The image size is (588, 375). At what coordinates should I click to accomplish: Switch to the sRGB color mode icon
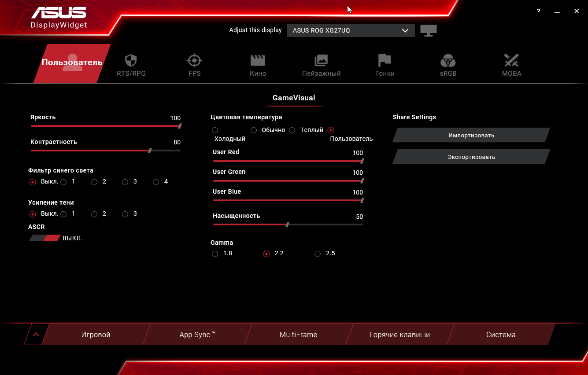(x=448, y=60)
